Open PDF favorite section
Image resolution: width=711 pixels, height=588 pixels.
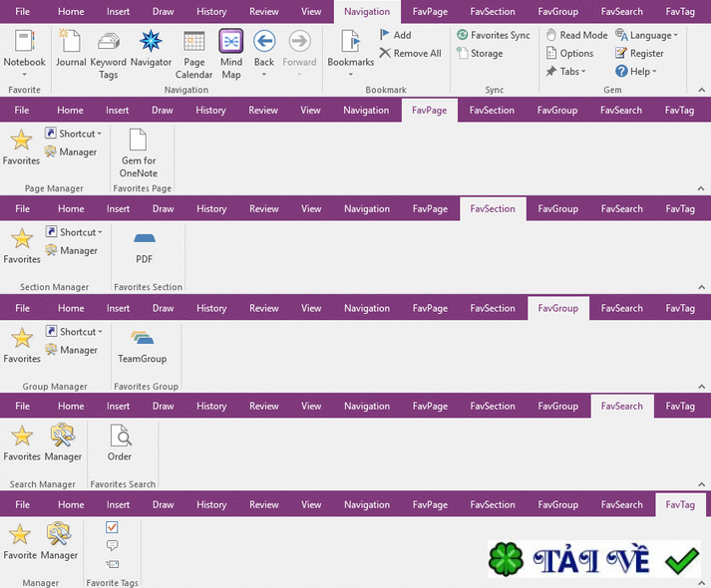coord(145,247)
